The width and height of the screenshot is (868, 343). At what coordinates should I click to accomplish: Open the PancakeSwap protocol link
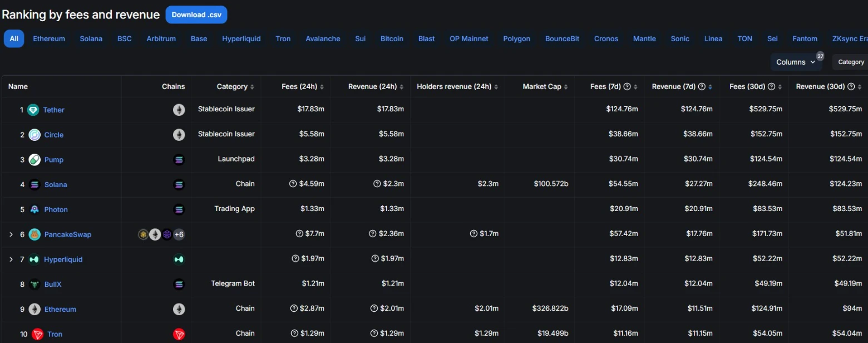pyautogui.click(x=68, y=234)
